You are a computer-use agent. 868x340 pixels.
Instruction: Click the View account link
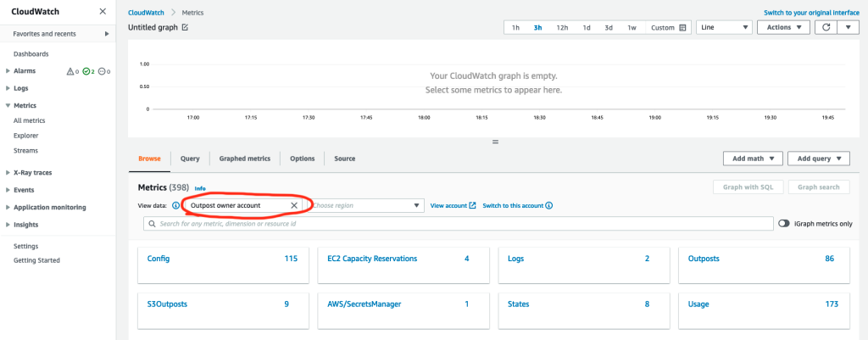(x=448, y=205)
